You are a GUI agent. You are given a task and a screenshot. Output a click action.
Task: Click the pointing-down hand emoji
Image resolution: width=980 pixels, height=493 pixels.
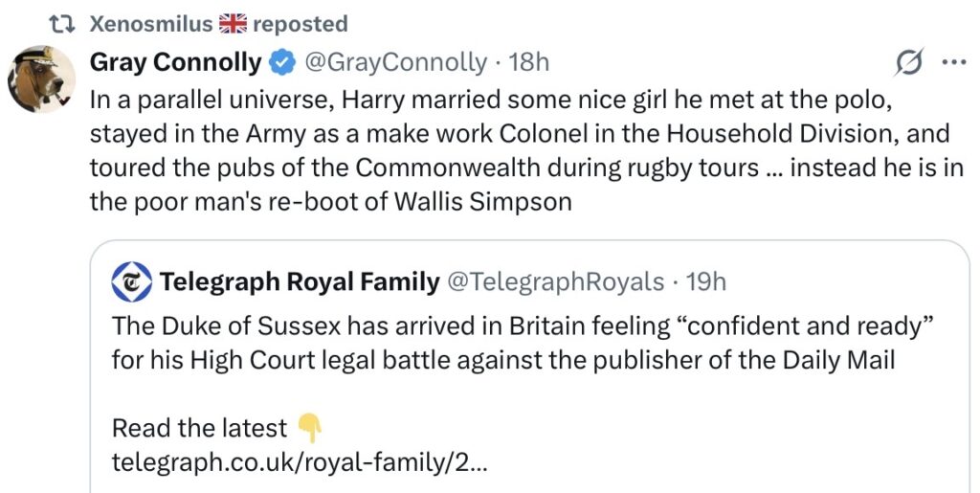[x=308, y=427]
